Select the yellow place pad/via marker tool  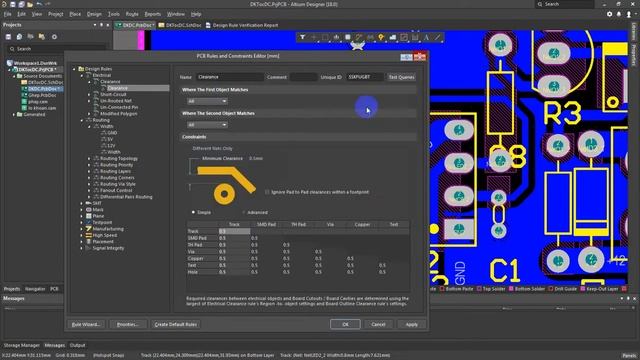381,37
